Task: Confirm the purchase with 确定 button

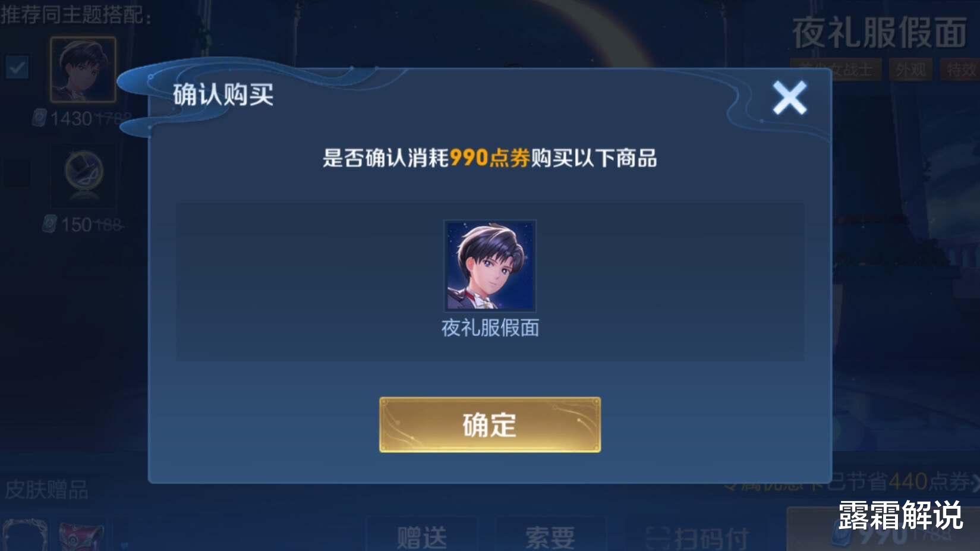Action: (x=490, y=424)
